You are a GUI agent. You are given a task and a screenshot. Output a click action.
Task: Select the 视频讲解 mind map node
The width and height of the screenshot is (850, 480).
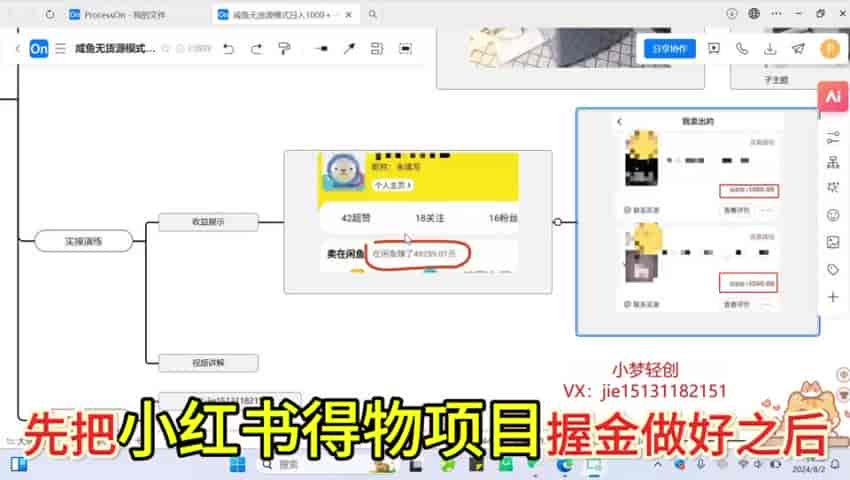click(208, 363)
